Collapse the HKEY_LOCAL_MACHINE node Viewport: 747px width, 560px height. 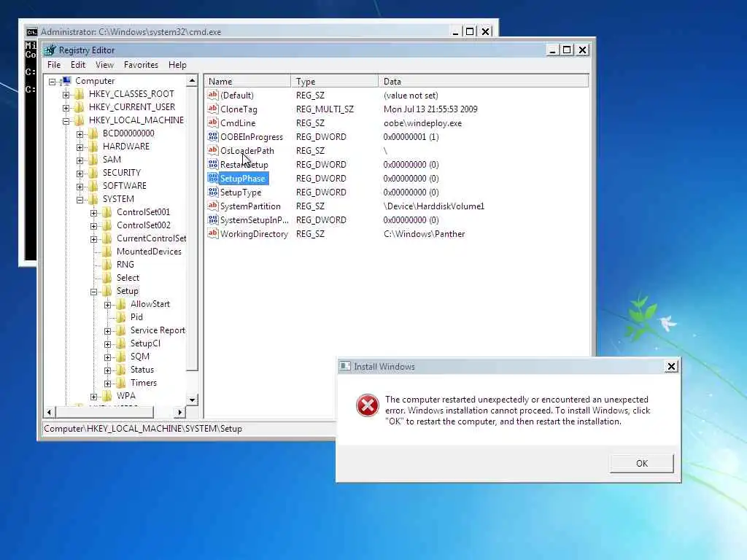(66, 121)
